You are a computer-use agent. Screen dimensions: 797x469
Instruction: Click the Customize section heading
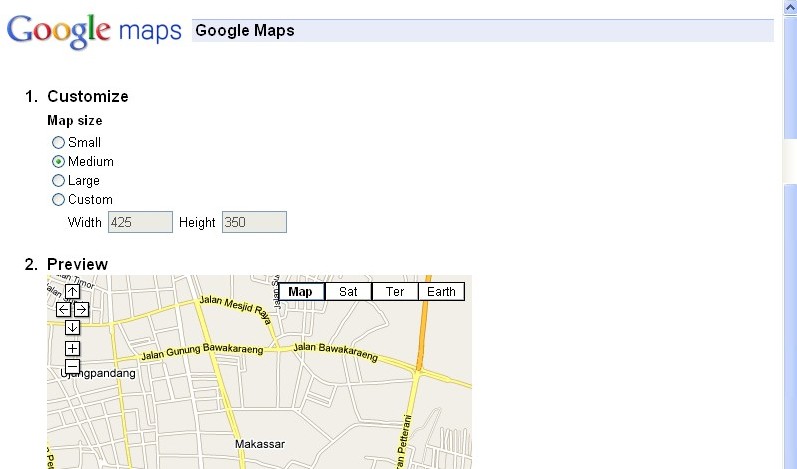(x=87, y=97)
